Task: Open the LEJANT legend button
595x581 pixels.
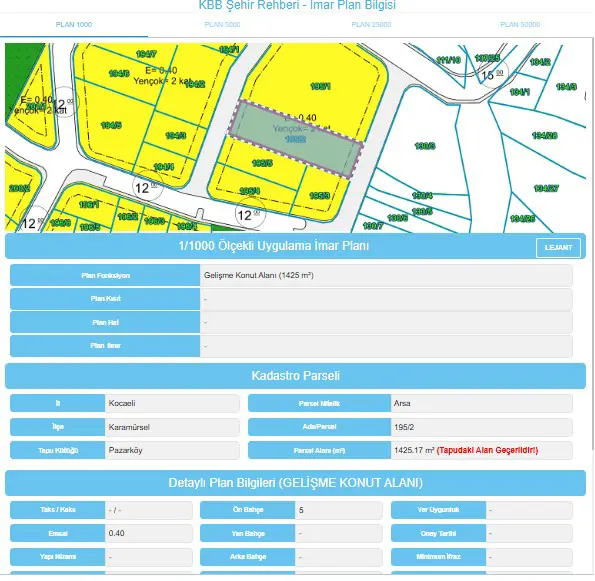Action: tap(558, 247)
